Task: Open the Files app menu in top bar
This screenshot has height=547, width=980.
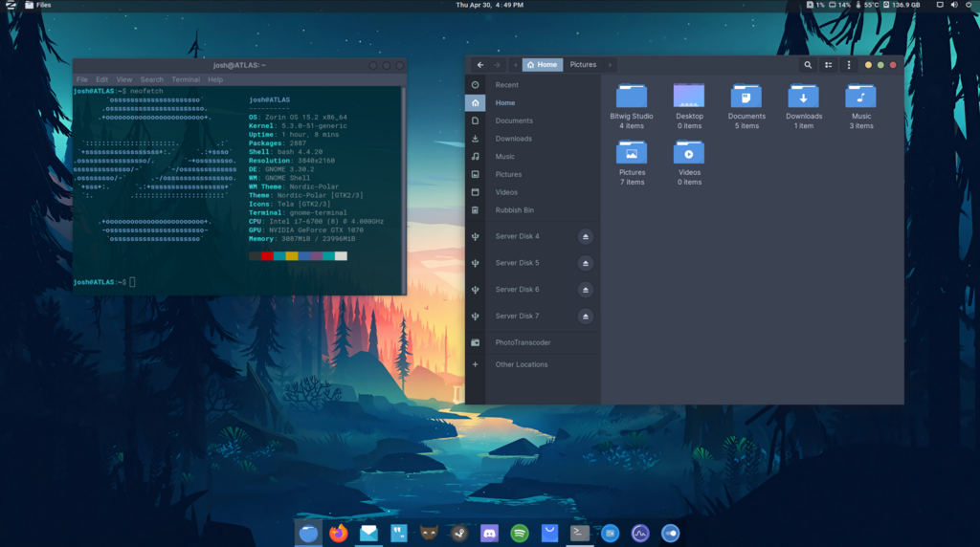Action: click(x=38, y=5)
